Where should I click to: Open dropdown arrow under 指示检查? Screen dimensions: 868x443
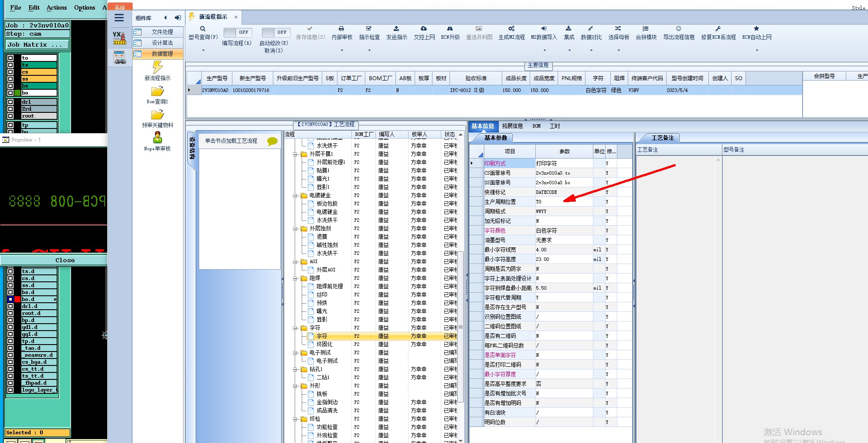(x=369, y=51)
